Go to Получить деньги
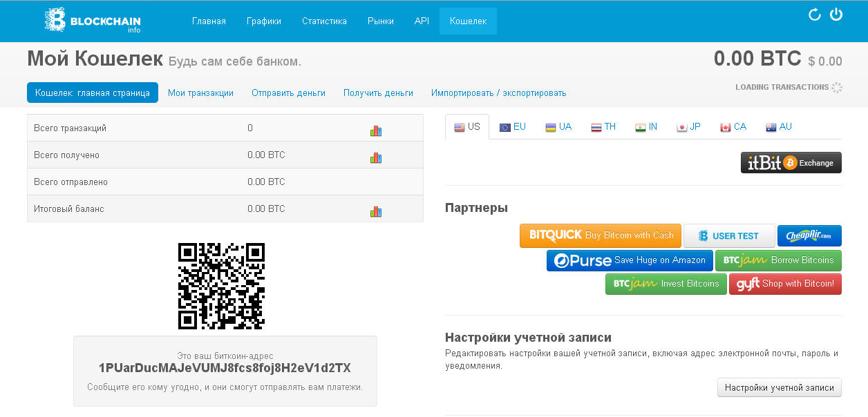The width and height of the screenshot is (868, 417). [378, 93]
